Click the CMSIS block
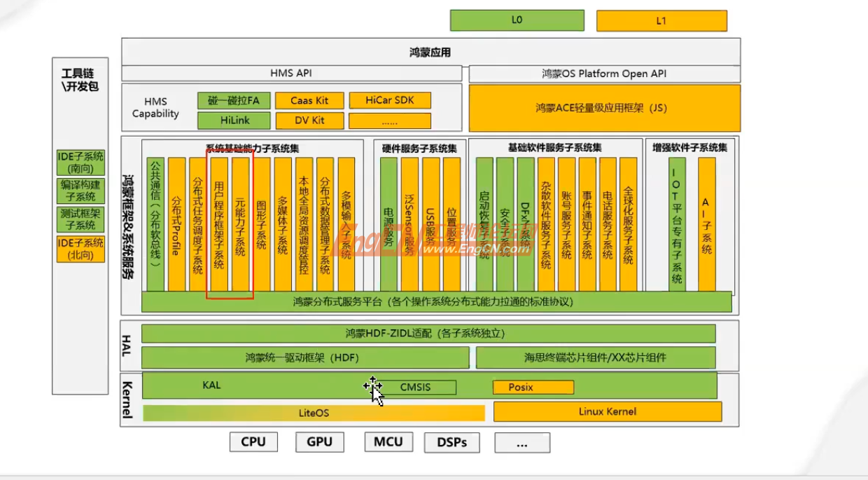The width and height of the screenshot is (868, 480). point(414,387)
